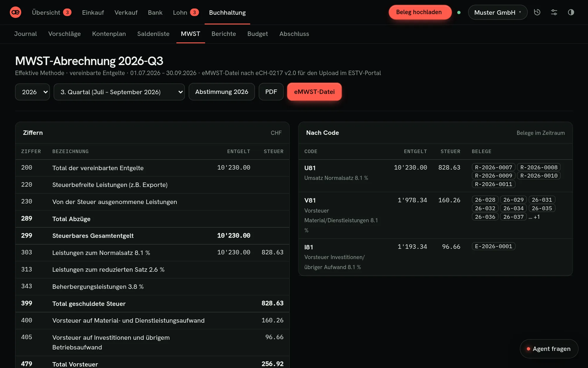Image resolution: width=588 pixels, height=368 pixels.
Task: Open the history clock icon
Action: 537,12
